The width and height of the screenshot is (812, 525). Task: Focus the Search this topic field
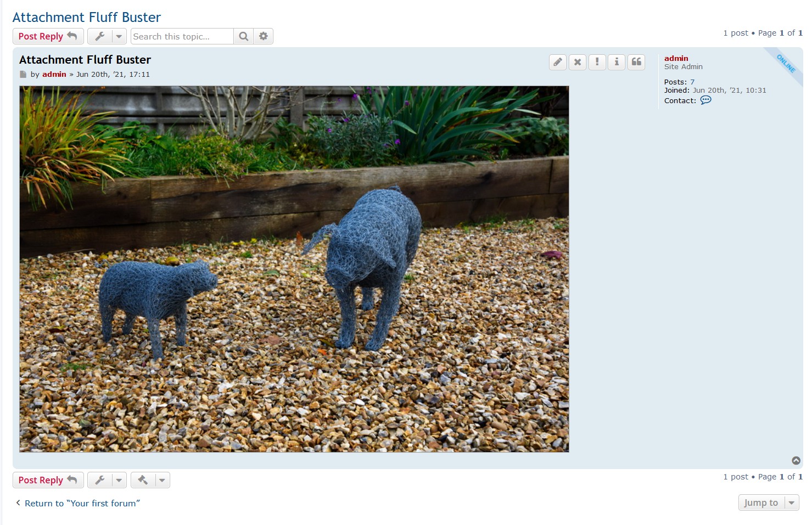point(182,36)
